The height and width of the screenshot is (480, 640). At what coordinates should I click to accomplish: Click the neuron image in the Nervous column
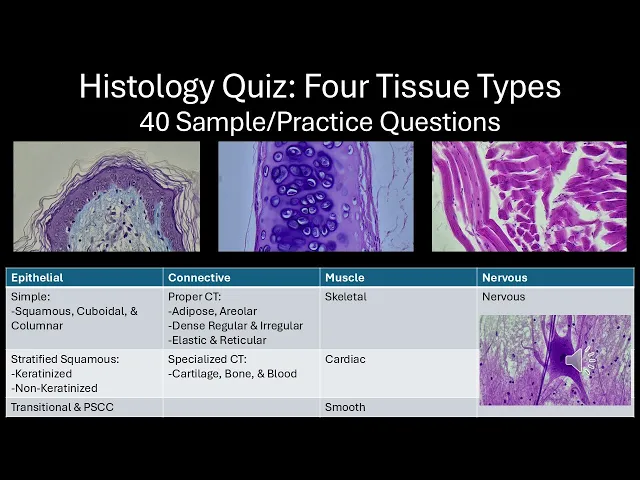coord(555,360)
